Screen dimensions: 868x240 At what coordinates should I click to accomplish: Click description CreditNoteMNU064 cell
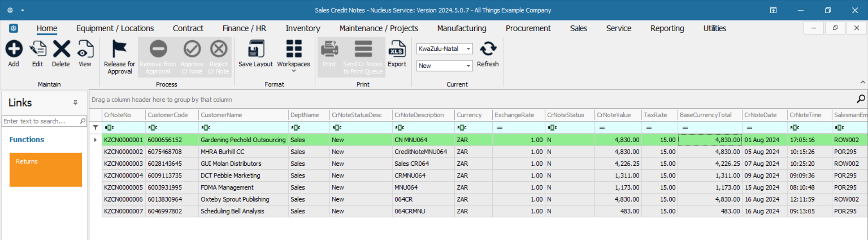[423, 152]
